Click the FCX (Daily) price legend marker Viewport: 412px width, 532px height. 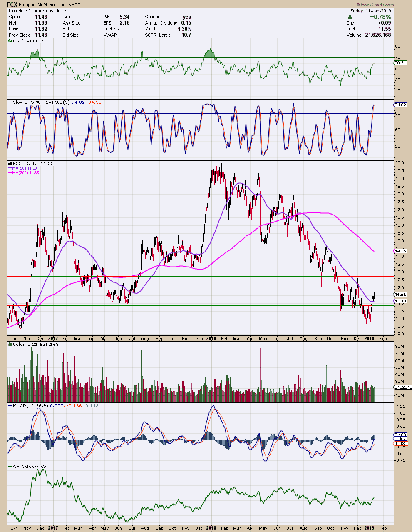(x=27, y=164)
